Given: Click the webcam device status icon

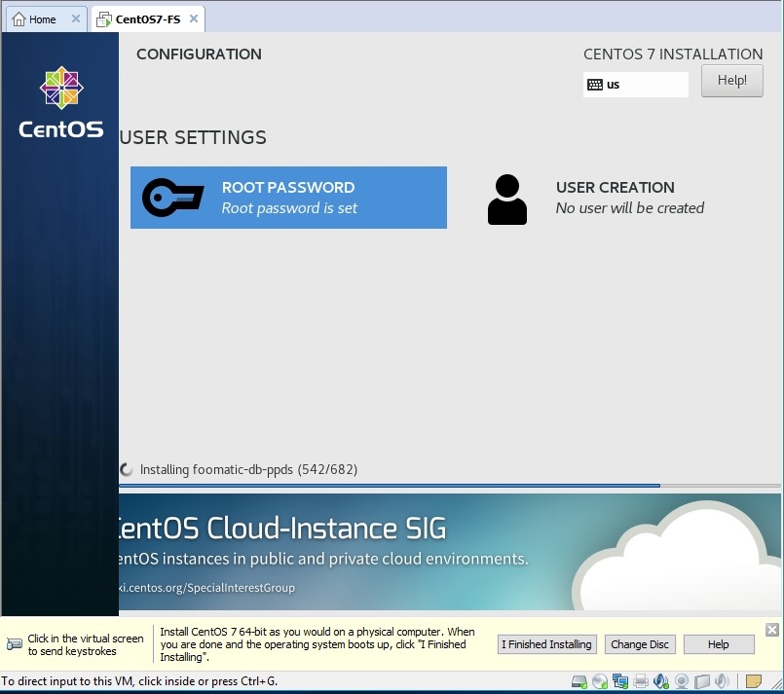Looking at the screenshot, I should coord(682,681).
